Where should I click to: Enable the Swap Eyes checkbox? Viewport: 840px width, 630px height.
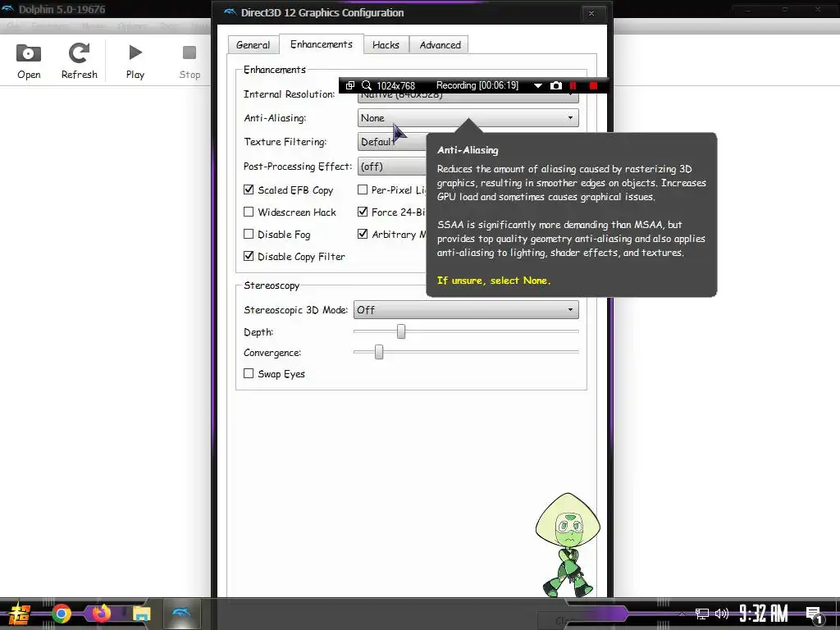pos(249,373)
